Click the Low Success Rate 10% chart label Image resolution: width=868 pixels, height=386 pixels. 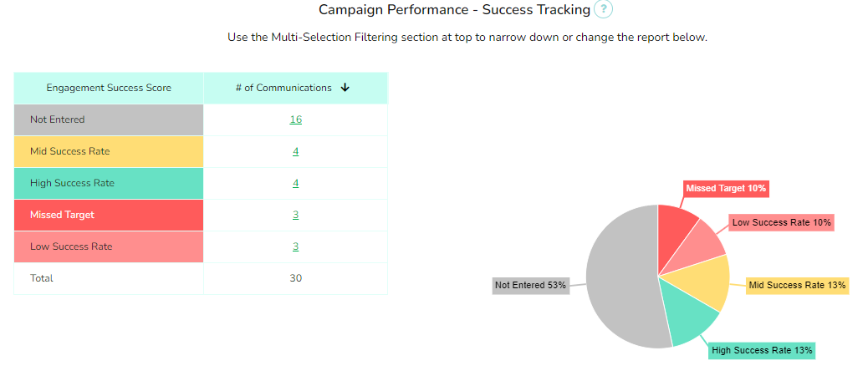pos(781,223)
